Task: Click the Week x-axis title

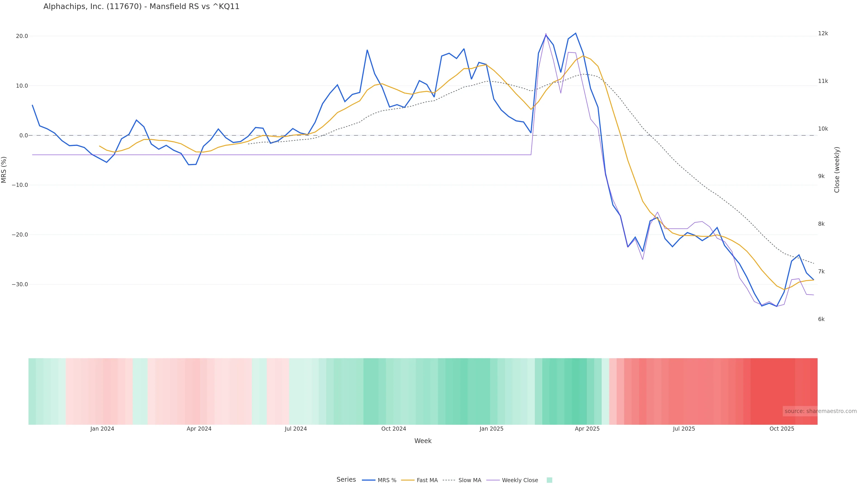Action: [423, 441]
